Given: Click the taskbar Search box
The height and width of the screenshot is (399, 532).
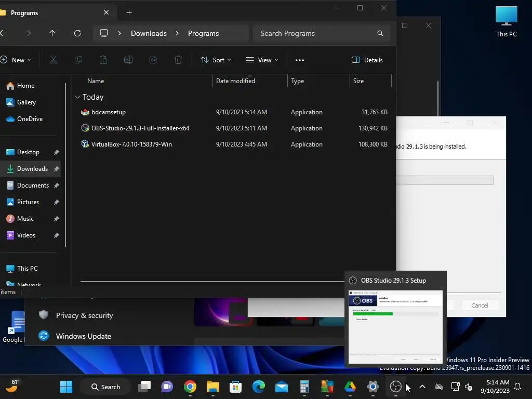Looking at the screenshot, I should coord(105,387).
